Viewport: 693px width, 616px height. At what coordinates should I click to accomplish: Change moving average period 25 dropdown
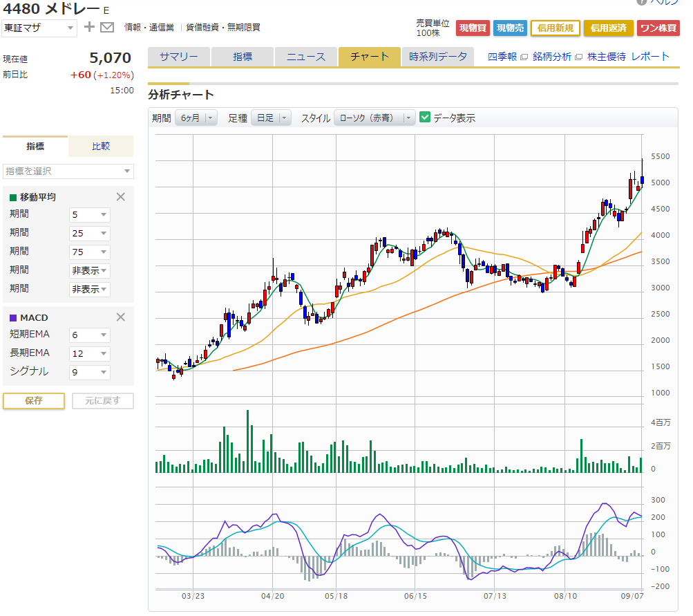(90, 234)
